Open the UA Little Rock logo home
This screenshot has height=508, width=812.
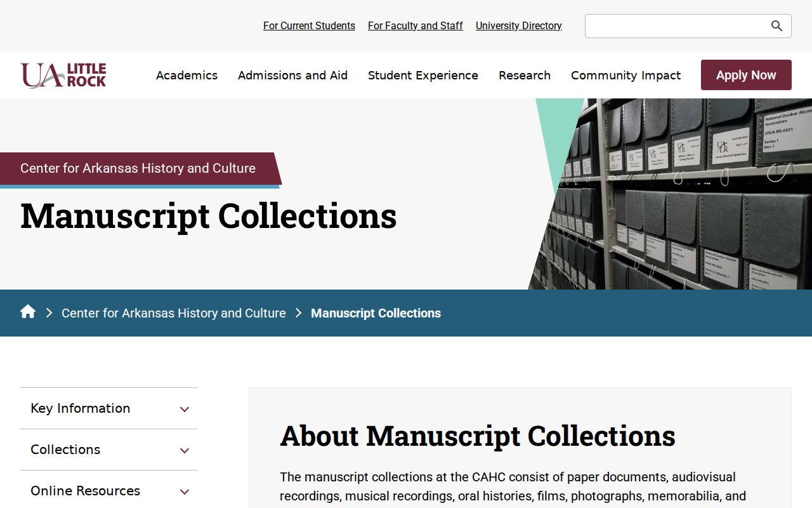tap(63, 75)
